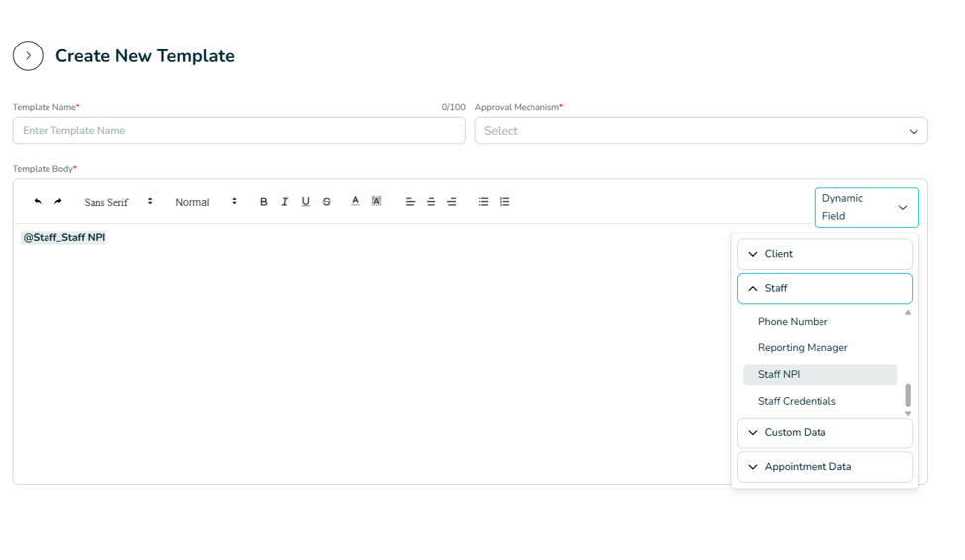The width and height of the screenshot is (965, 560).
Task: Open the Approval Mechanism Select dropdown
Action: [701, 131]
